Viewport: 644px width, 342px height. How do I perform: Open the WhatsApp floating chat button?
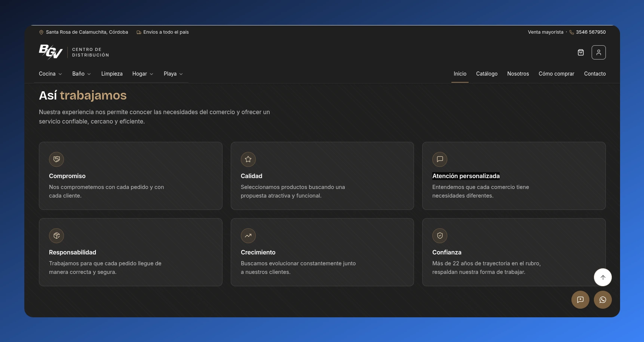click(x=603, y=300)
